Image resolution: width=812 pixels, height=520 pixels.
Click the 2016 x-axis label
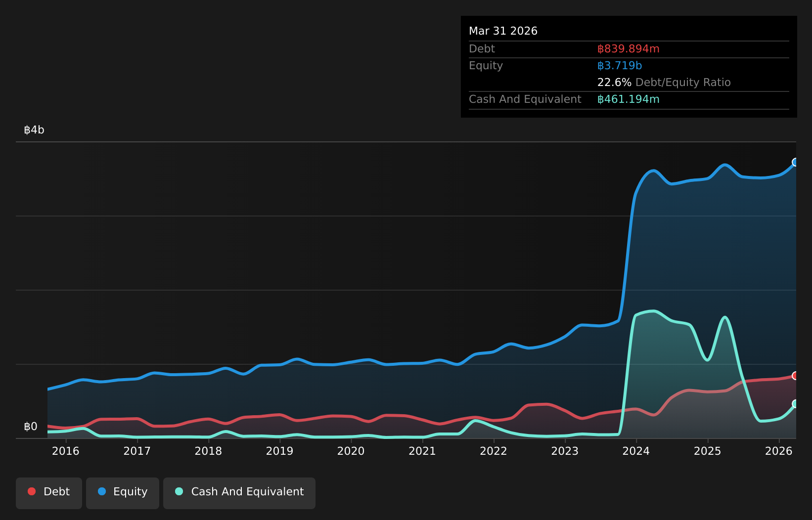pyautogui.click(x=66, y=451)
